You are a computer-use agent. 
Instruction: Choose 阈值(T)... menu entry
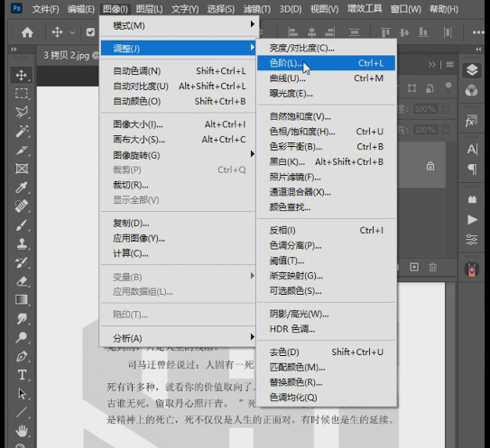pos(327,261)
